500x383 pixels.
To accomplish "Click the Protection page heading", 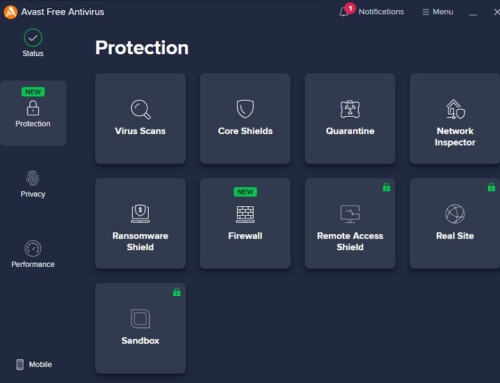I will click(142, 48).
